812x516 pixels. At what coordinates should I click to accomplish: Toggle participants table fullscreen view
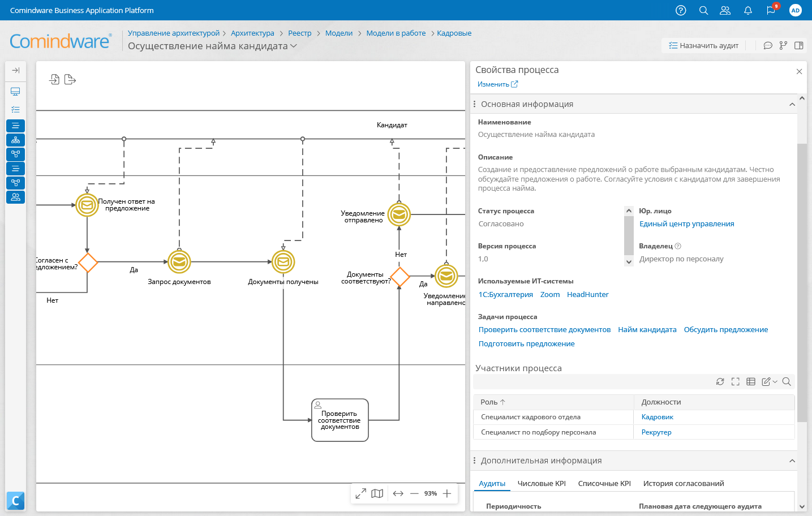click(x=735, y=382)
